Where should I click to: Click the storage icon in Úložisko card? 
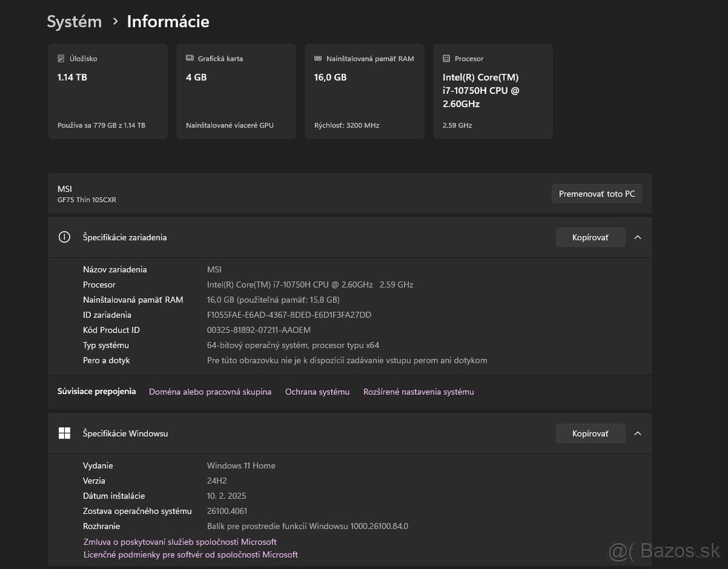pos(61,59)
